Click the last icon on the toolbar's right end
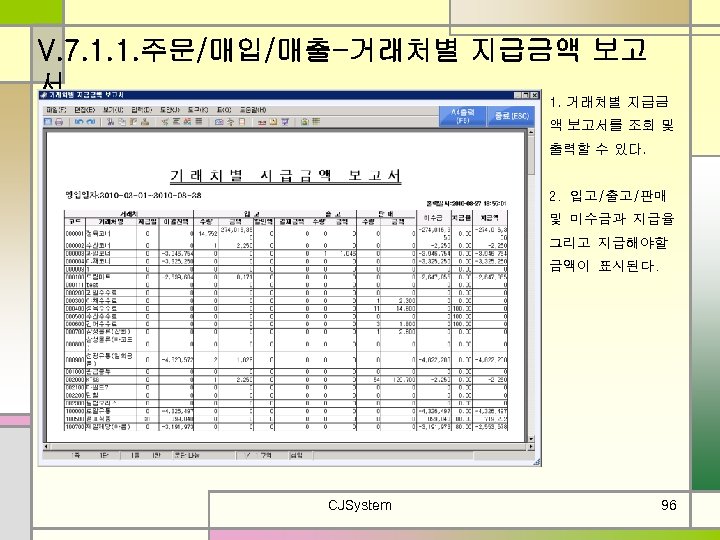This screenshot has height=540, width=720. pyautogui.click(x=315, y=122)
